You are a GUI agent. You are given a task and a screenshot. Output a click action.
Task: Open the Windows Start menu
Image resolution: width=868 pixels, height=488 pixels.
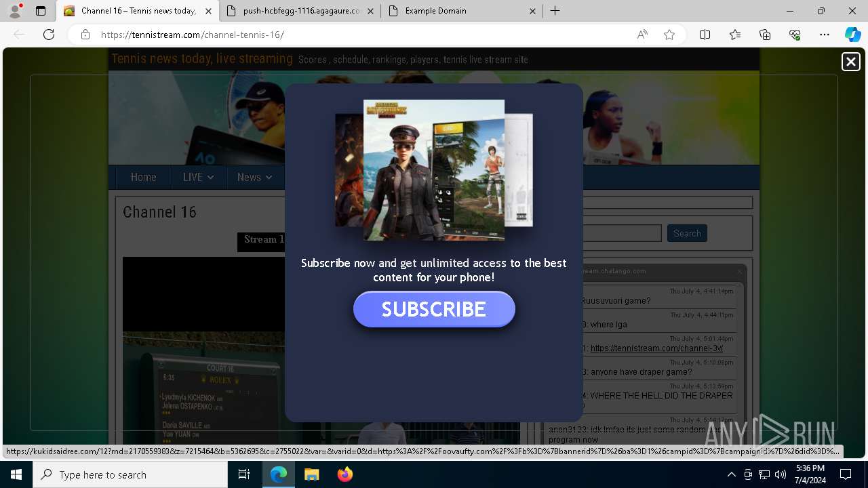(x=16, y=474)
